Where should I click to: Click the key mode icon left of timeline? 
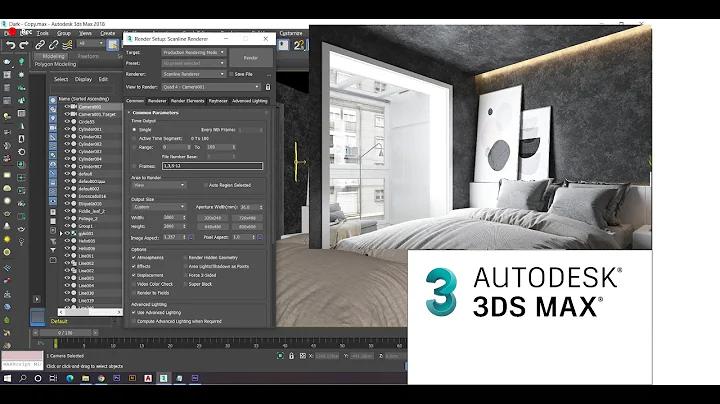40,343
